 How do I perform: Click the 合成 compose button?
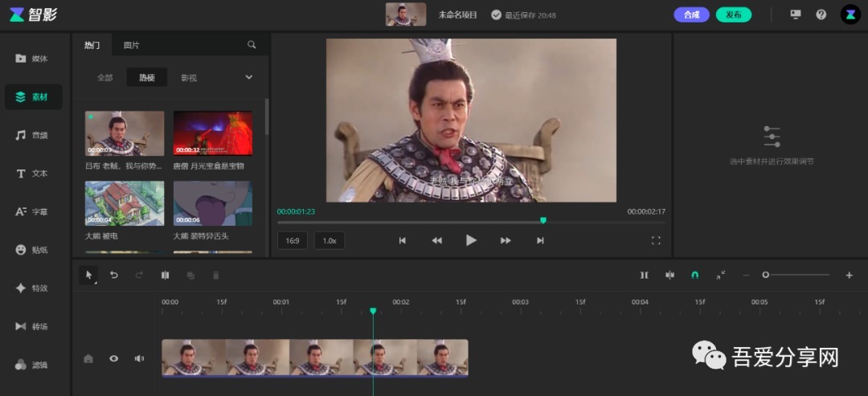pyautogui.click(x=691, y=14)
